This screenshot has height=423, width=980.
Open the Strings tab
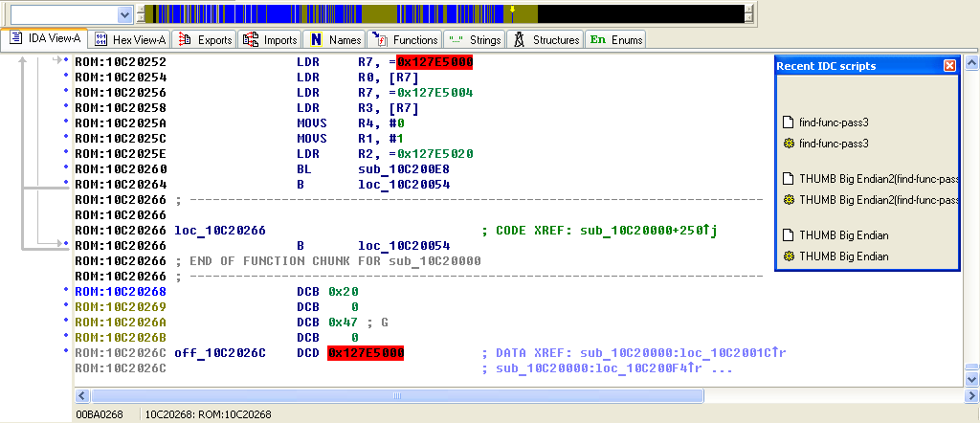pyautogui.click(x=475, y=40)
